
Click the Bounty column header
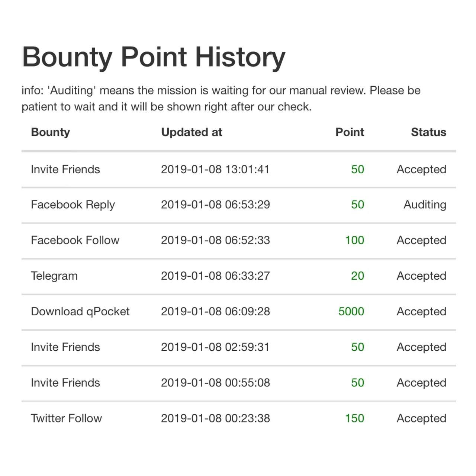coord(50,132)
